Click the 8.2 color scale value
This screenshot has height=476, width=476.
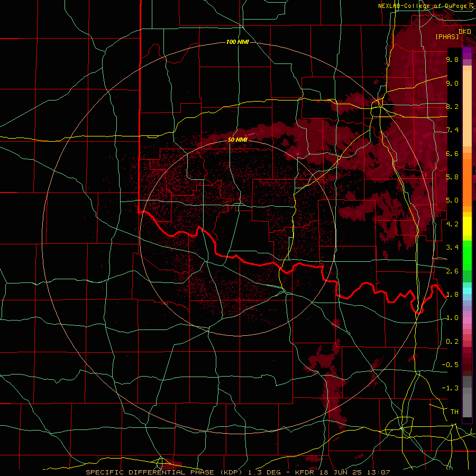pos(452,107)
